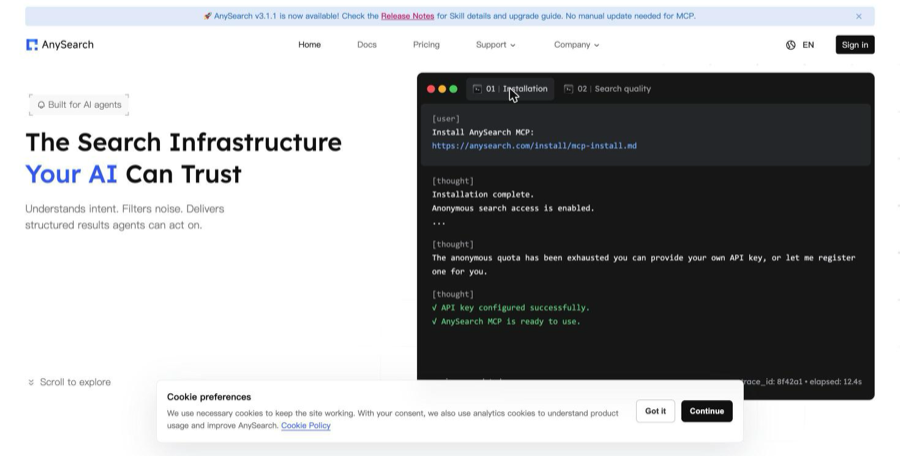Open the Release Notes link
Viewport: 900px width, 456px height.
[408, 16]
